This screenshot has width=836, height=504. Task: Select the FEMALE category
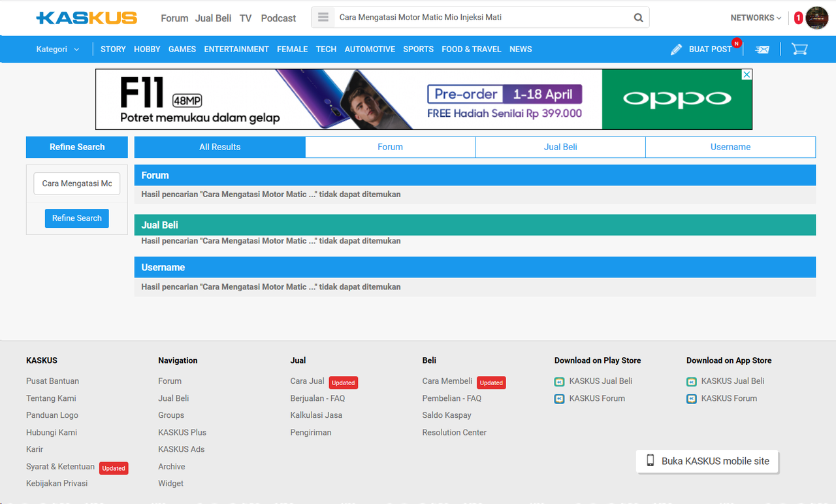[293, 49]
